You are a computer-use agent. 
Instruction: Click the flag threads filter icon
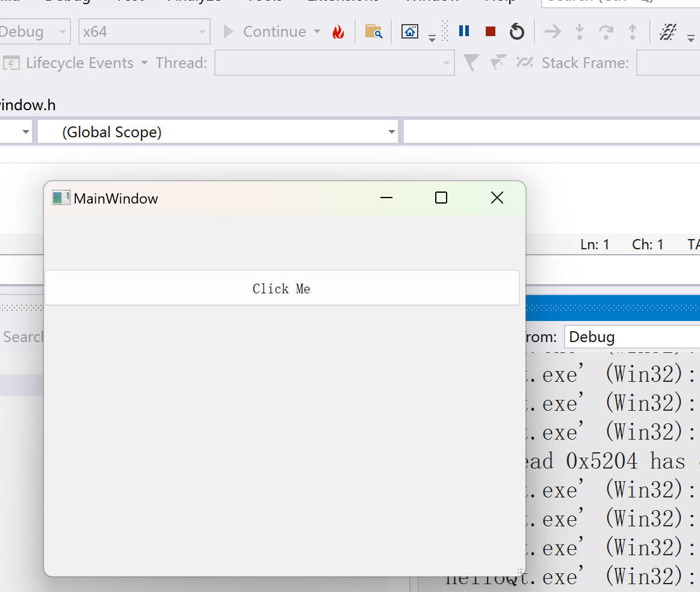click(498, 63)
